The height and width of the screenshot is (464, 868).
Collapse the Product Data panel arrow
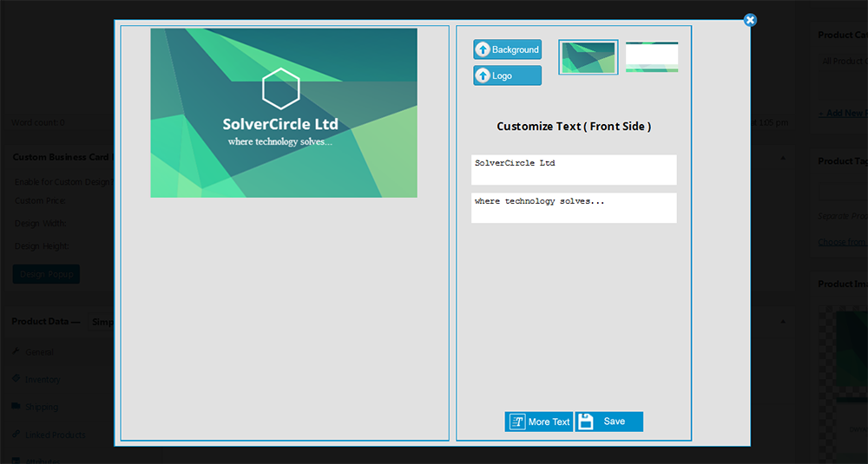pos(783,321)
